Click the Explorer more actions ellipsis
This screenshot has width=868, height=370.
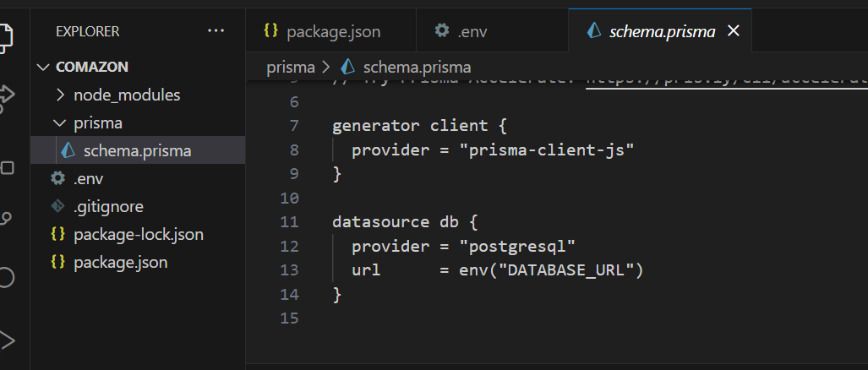pyautogui.click(x=216, y=31)
